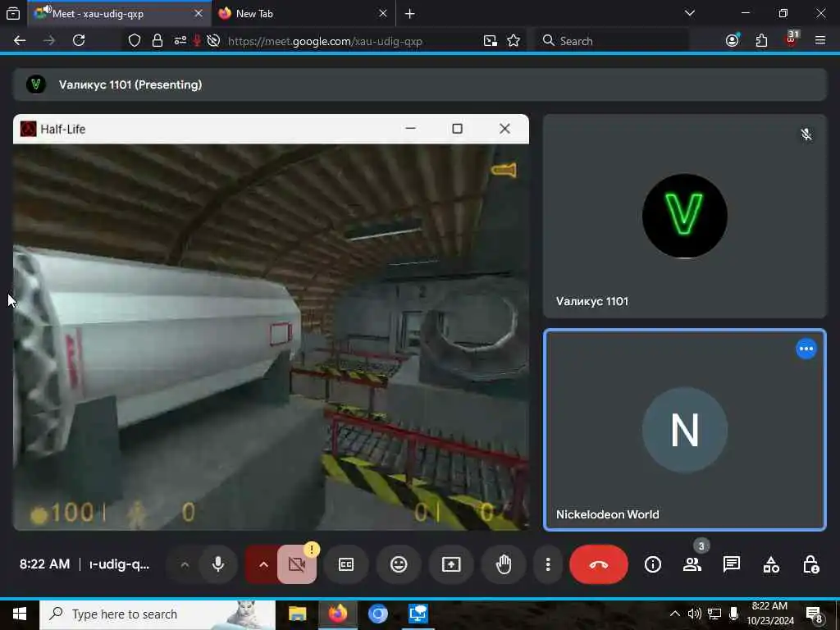Open File Explorer from the taskbar

(x=297, y=614)
